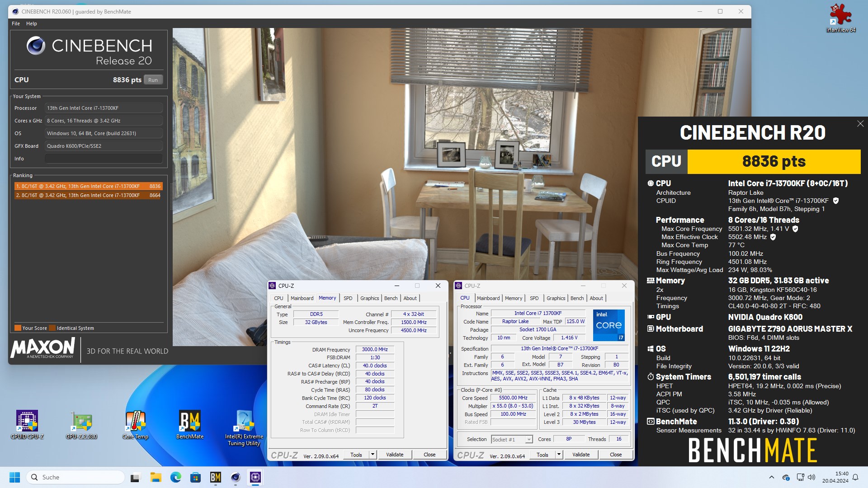The width and height of the screenshot is (868, 488).
Task: Open Microsoft Edge from taskbar
Action: coord(175,477)
